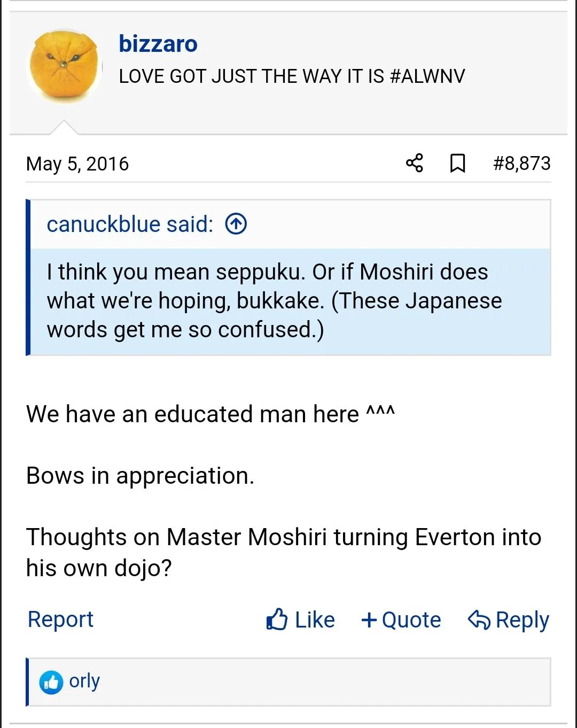Toggle the Quote label for multi-quote
Viewport: 577px width, 728px height.
click(x=411, y=620)
